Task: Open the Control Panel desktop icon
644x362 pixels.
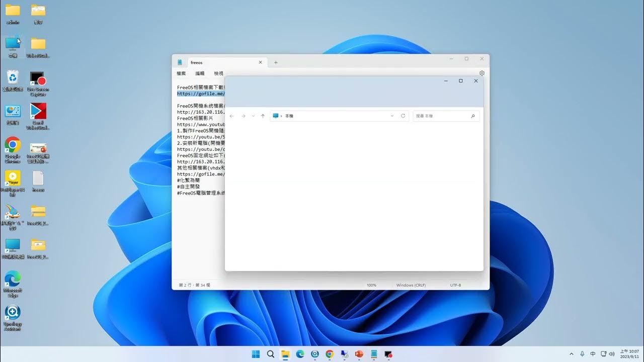Action: pyautogui.click(x=13, y=114)
